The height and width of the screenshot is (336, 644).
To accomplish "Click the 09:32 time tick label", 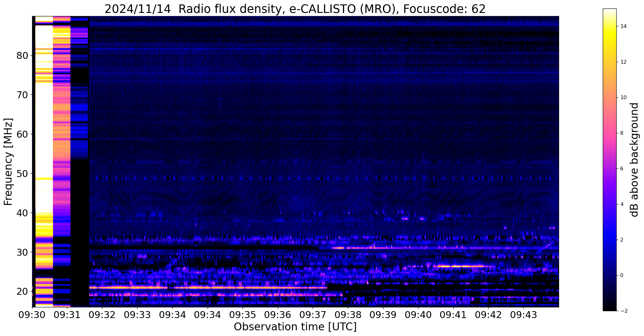I will click(x=102, y=315).
